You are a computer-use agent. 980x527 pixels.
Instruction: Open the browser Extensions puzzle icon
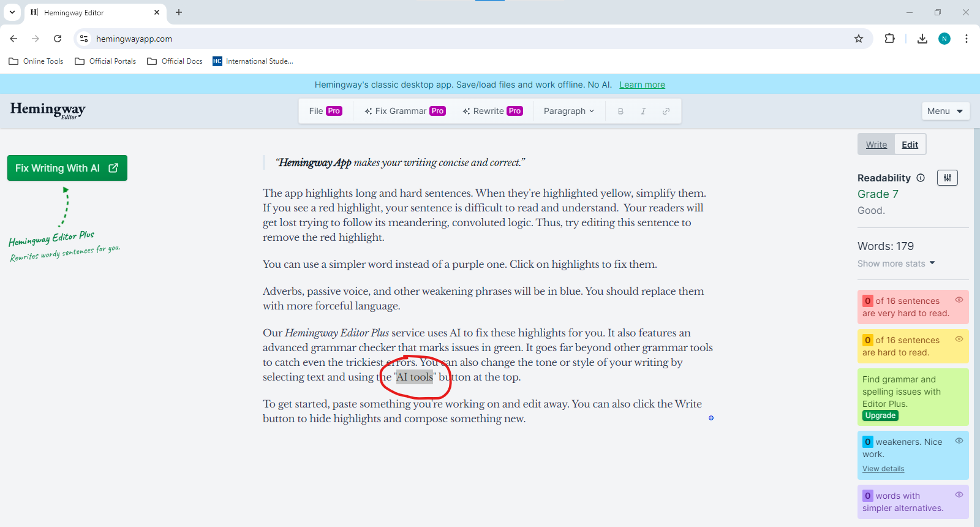[889, 39]
